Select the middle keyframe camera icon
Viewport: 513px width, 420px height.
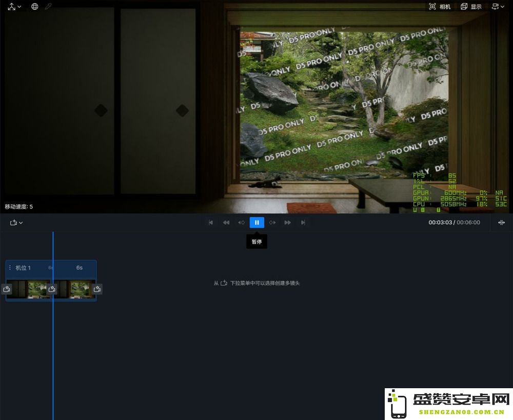[52, 289]
